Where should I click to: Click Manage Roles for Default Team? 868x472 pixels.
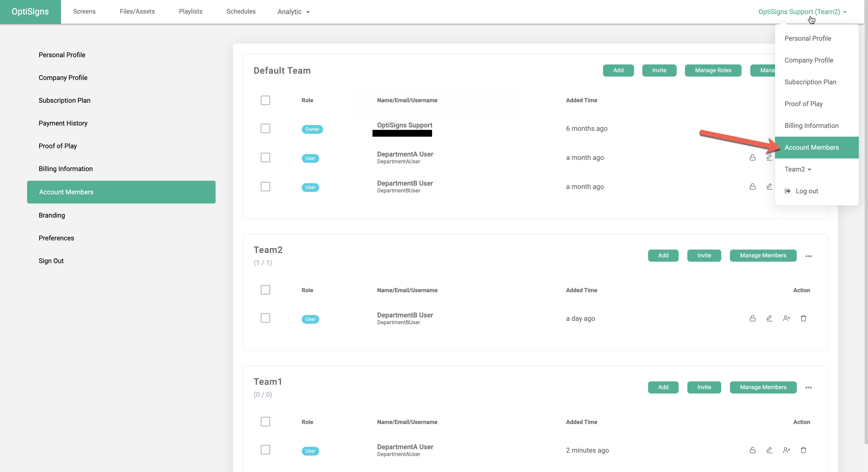[713, 70]
